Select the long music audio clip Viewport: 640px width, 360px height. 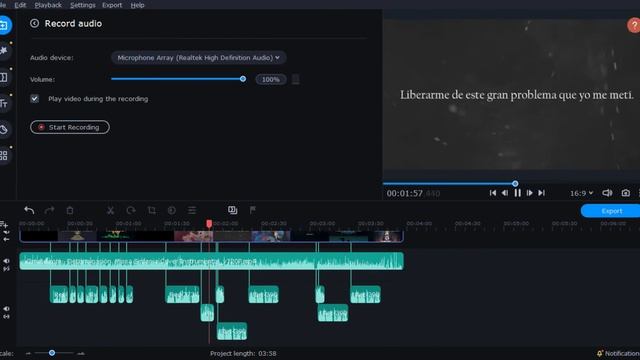pos(211,261)
